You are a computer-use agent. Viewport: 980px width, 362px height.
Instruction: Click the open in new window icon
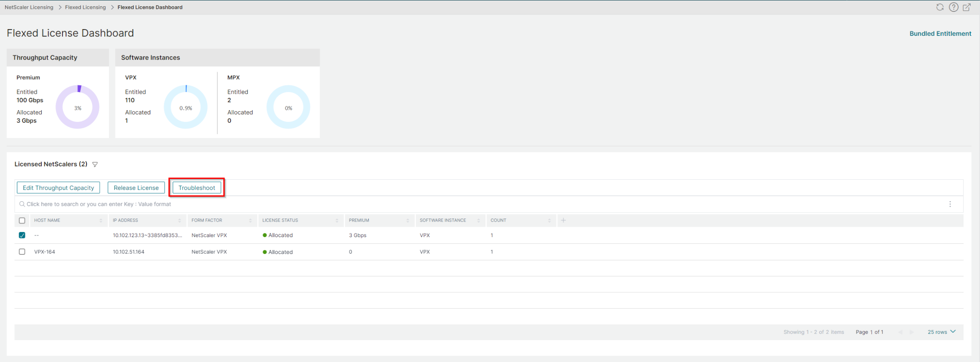(x=966, y=7)
